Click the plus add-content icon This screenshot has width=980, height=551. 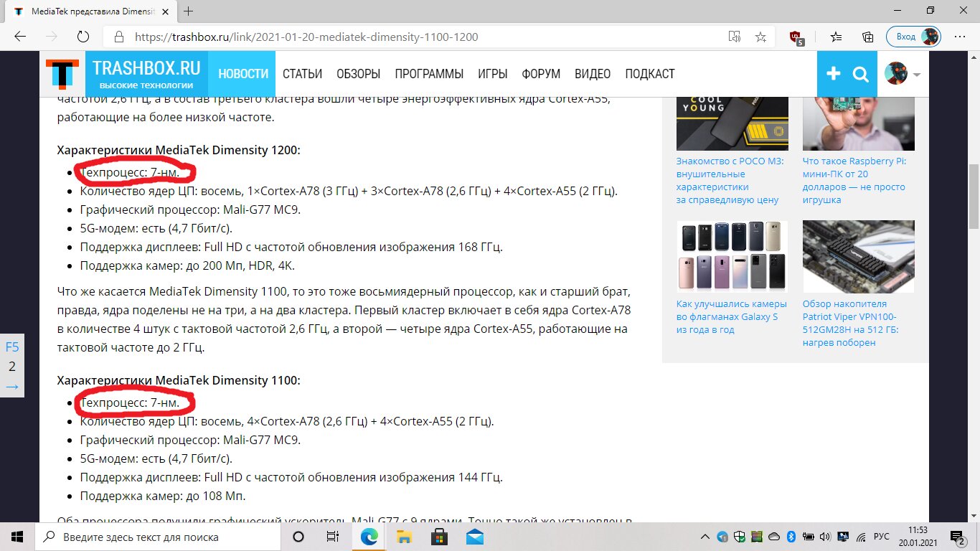(833, 74)
